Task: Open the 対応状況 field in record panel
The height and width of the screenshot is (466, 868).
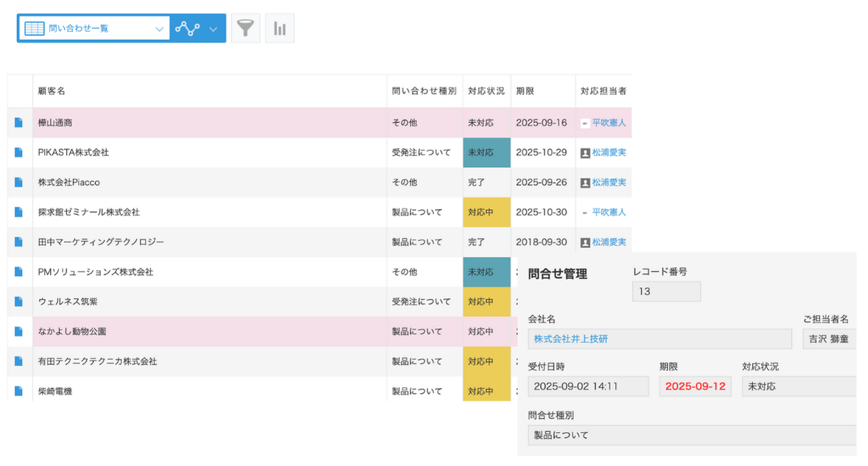Action: (x=798, y=386)
